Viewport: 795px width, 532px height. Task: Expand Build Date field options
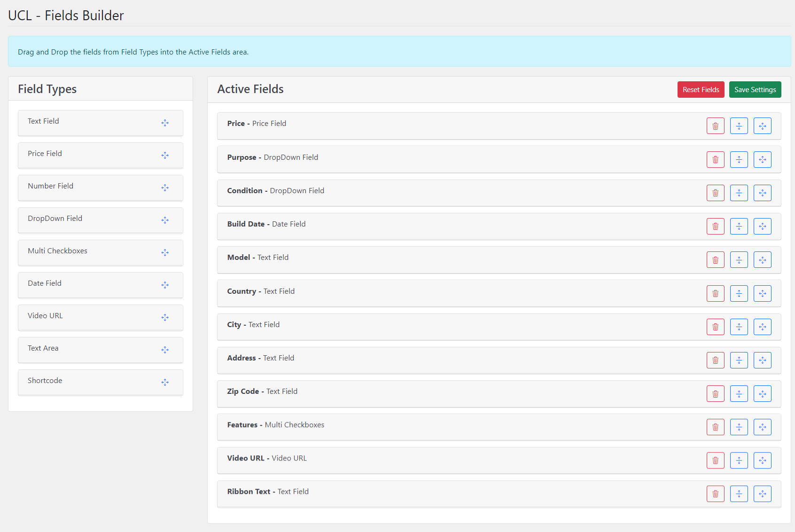point(739,226)
